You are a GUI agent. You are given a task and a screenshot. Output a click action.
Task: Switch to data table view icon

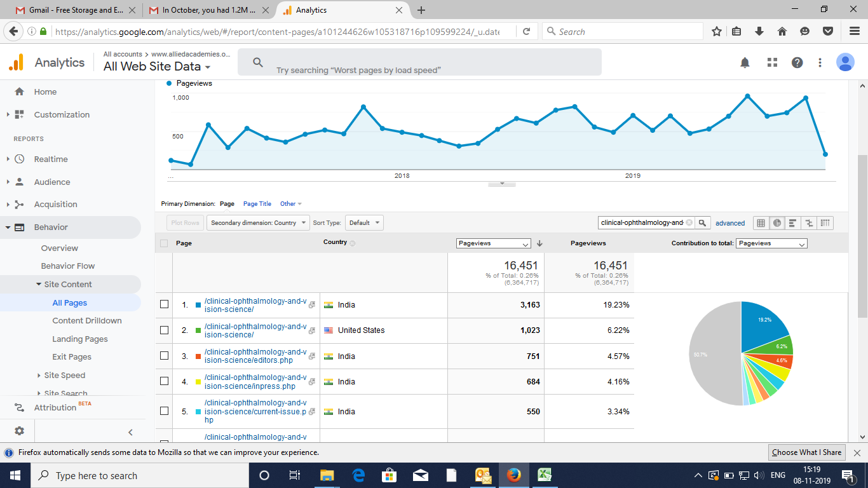coord(761,223)
